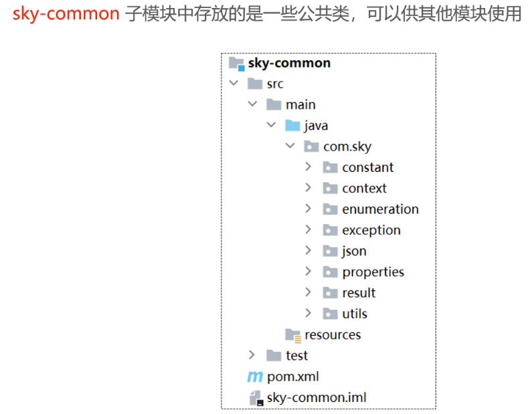
Task: Click the com.sky package icon
Action: click(x=311, y=146)
